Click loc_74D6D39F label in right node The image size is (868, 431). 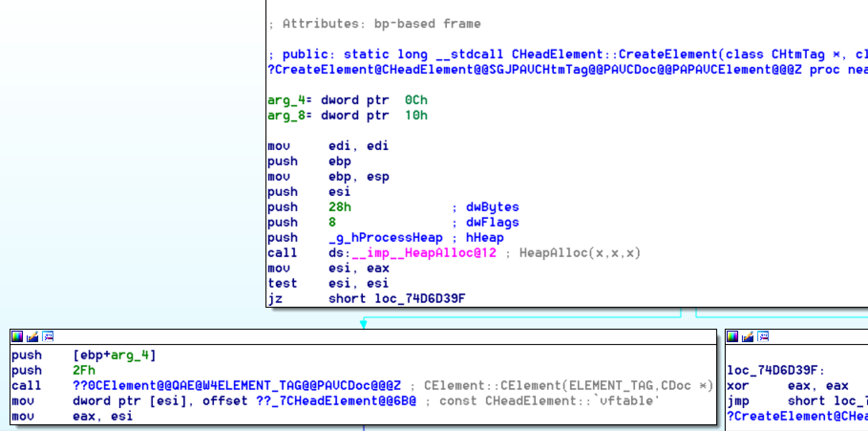click(775, 370)
